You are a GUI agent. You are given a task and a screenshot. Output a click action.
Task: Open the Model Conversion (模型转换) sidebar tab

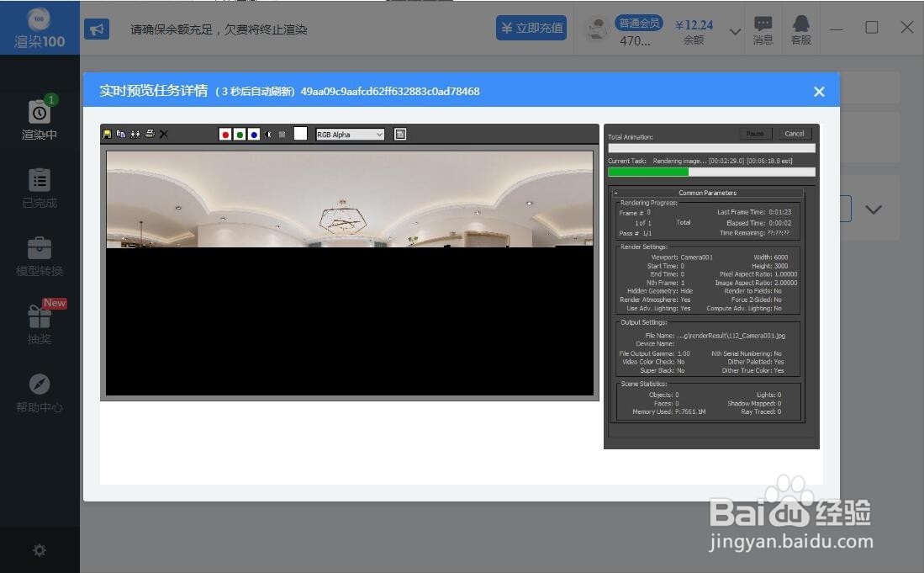tap(40, 257)
